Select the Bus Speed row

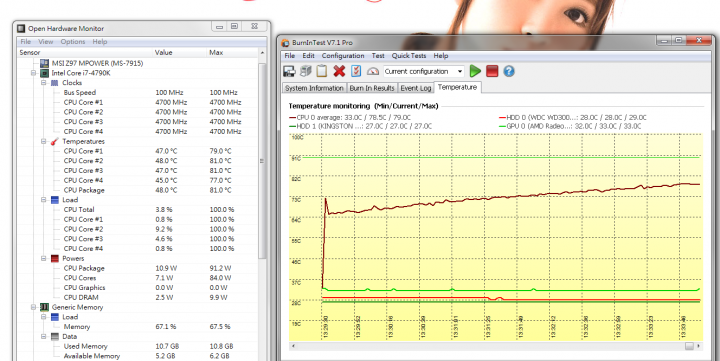[x=138, y=92]
